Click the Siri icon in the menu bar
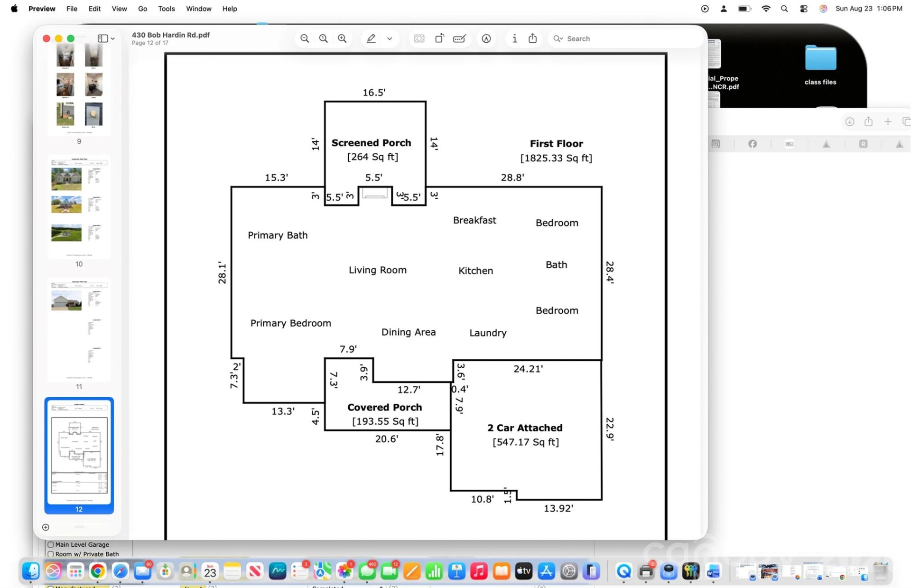 click(x=823, y=9)
